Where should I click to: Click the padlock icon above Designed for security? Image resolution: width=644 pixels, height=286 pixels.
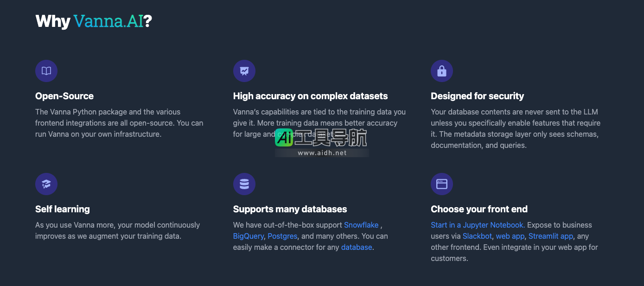(442, 71)
